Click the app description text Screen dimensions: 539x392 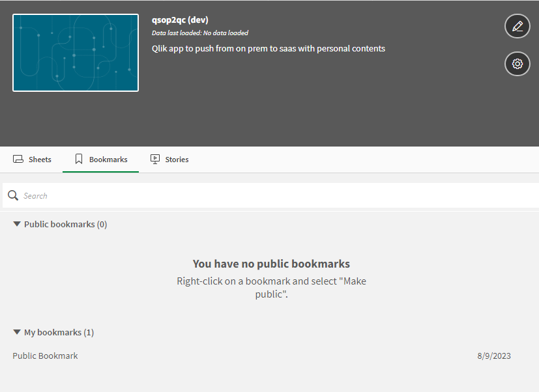269,48
